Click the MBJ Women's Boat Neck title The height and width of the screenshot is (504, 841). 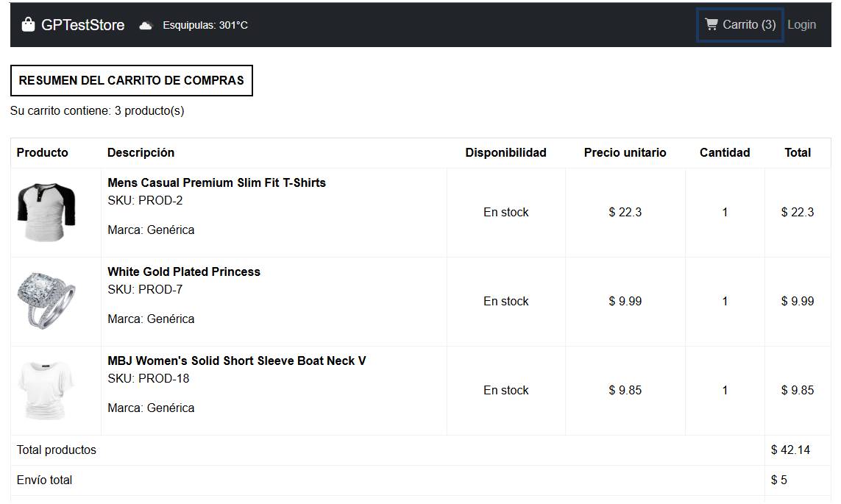click(x=236, y=361)
